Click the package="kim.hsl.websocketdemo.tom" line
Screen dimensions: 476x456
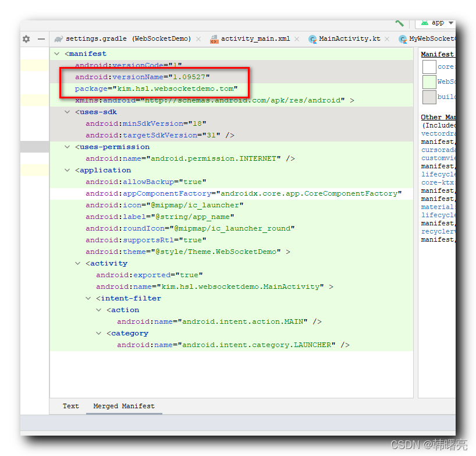point(157,89)
